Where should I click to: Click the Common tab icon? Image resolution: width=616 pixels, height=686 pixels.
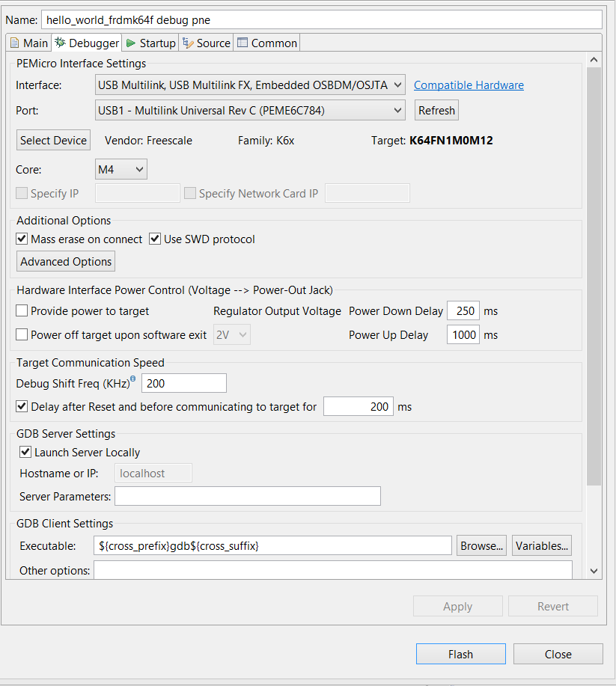pos(243,43)
